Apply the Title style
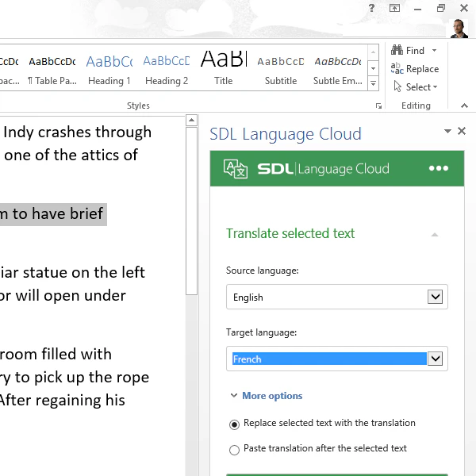The width and height of the screenshot is (476, 476). [x=224, y=68]
